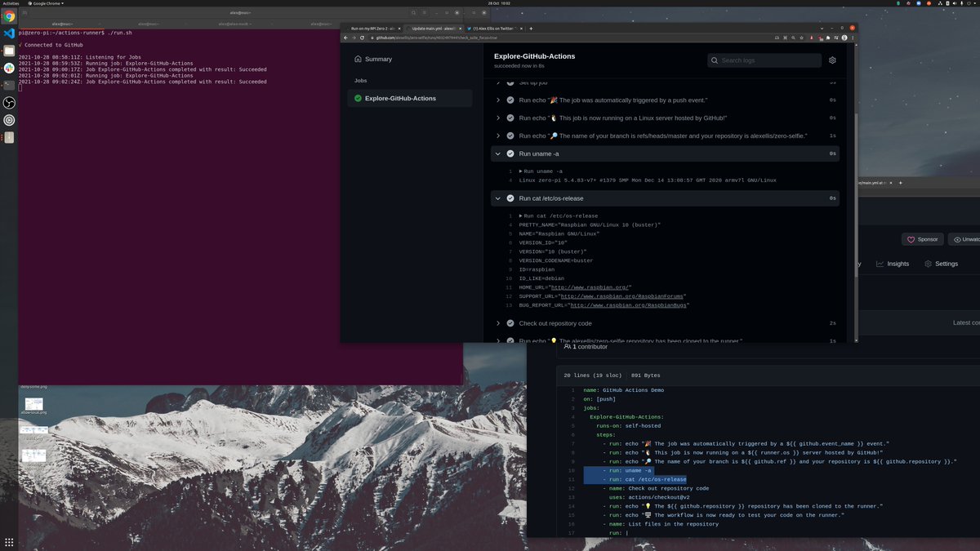This screenshot has width=980, height=551.
Task: Click code line 10 'run: uname -a'
Action: 627,470
